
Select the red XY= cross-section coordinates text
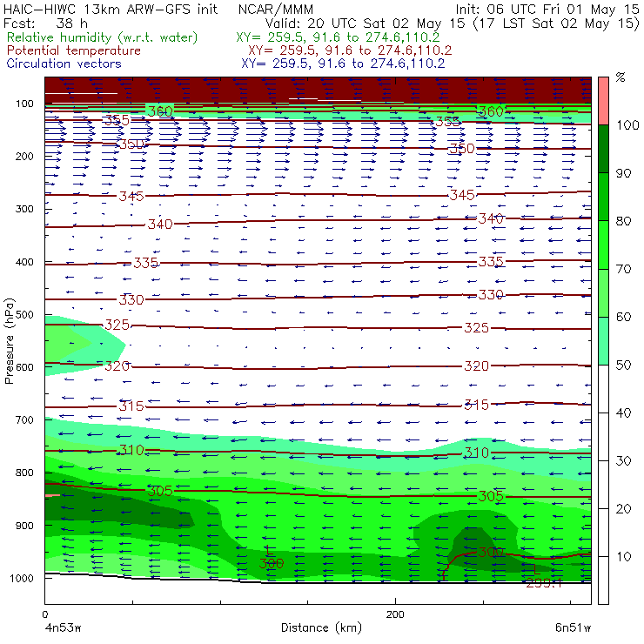[350, 50]
